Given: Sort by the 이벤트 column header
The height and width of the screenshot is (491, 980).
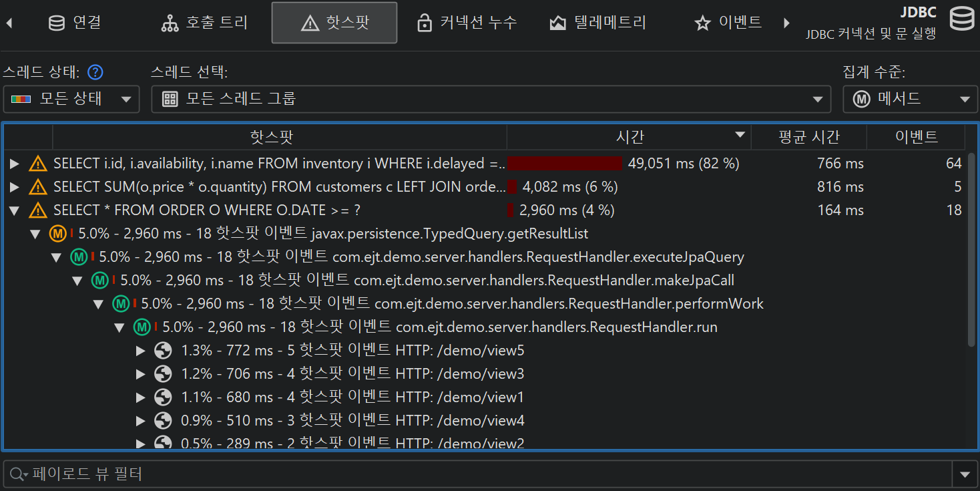Looking at the screenshot, I should point(916,138).
